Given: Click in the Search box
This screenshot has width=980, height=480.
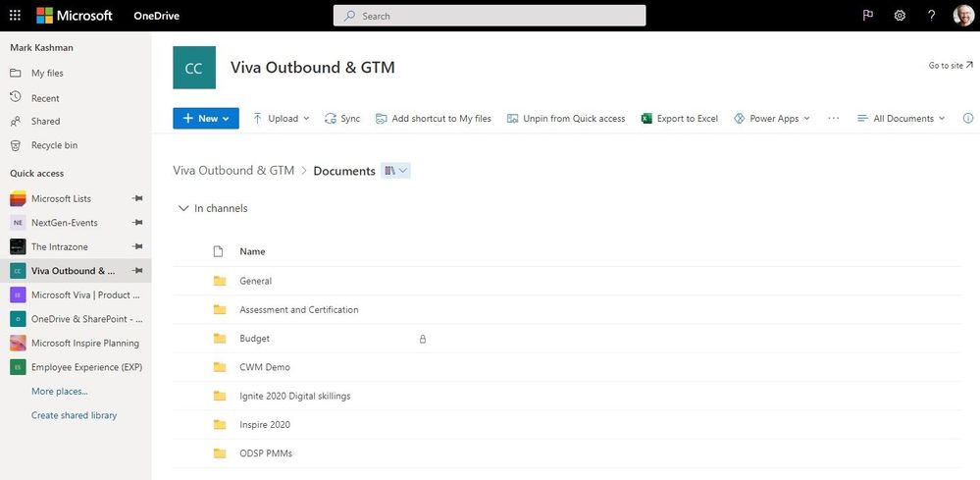Looking at the screenshot, I should point(490,16).
